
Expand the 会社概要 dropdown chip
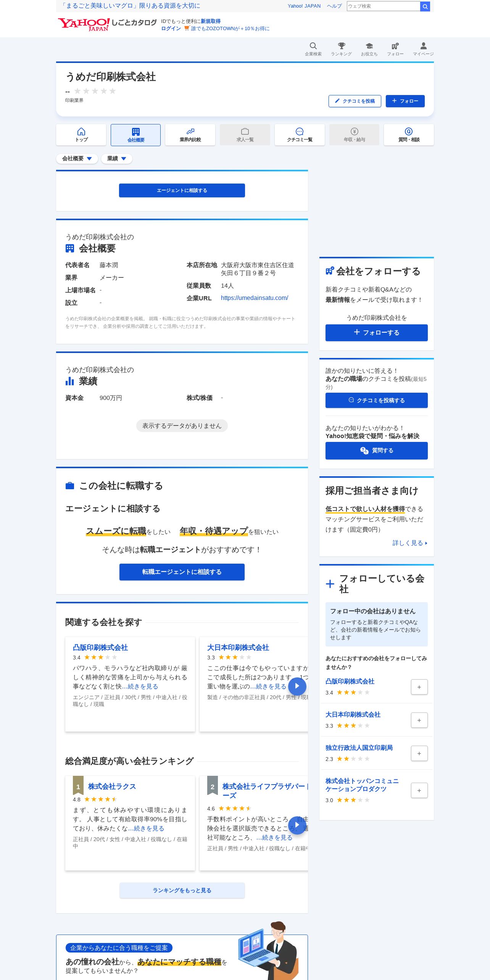pyautogui.click(x=77, y=159)
